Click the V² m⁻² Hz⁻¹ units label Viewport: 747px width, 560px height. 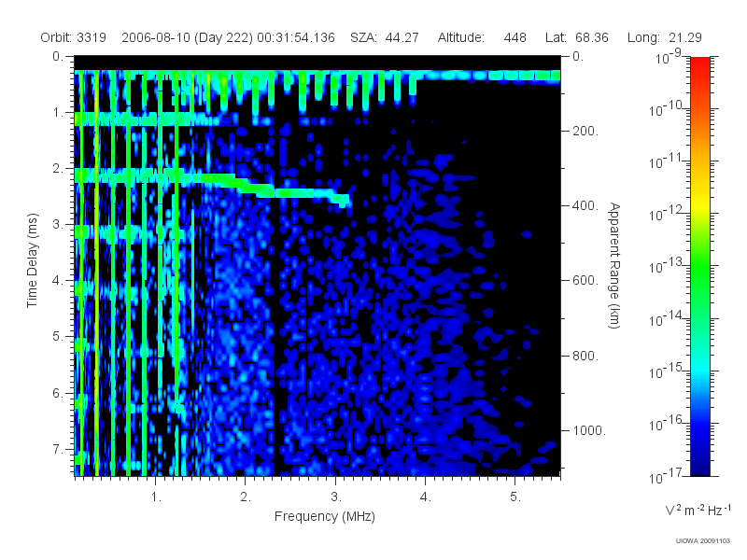[x=698, y=510]
